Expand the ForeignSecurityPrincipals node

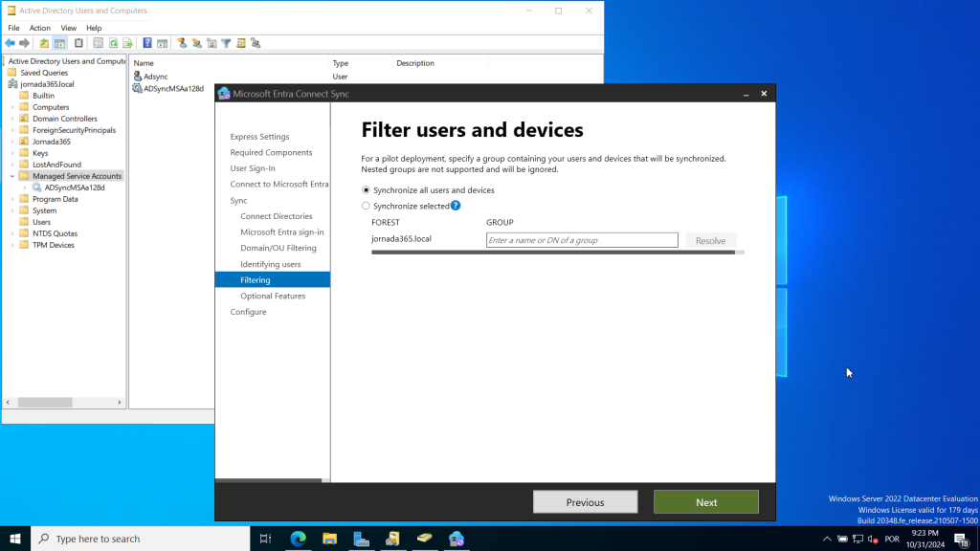tap(11, 130)
